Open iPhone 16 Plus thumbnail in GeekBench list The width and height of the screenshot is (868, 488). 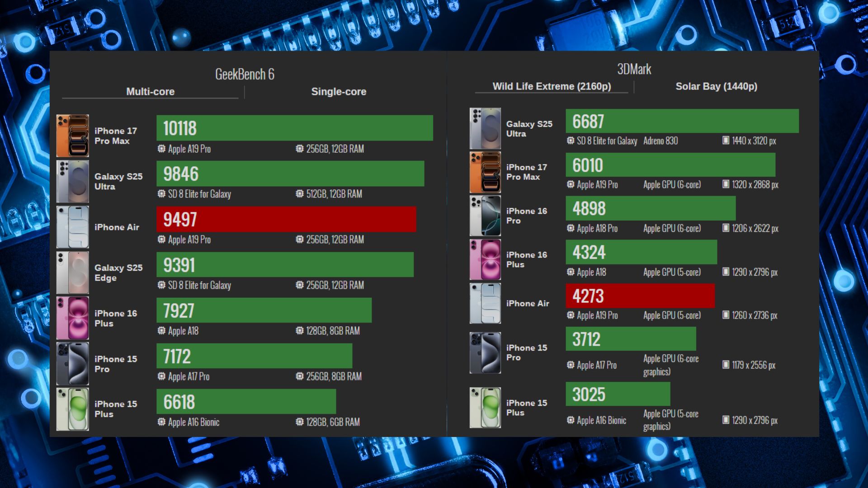coord(72,318)
